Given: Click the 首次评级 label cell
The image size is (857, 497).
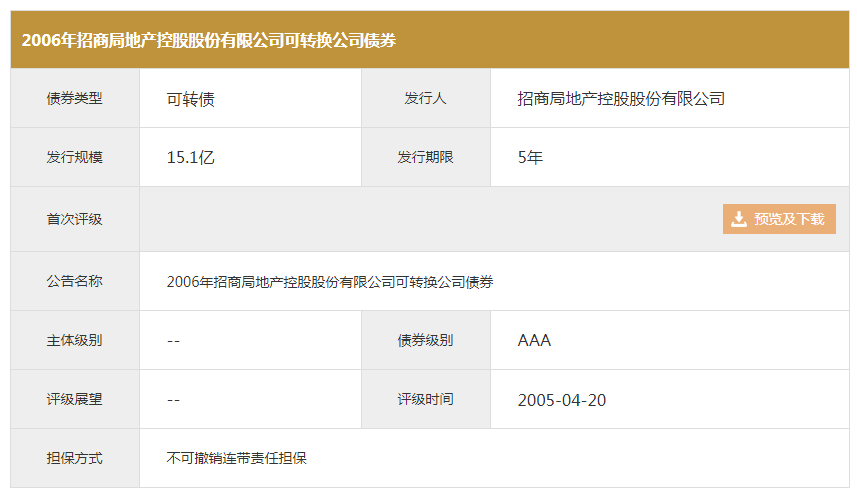Looking at the screenshot, I should click(75, 219).
